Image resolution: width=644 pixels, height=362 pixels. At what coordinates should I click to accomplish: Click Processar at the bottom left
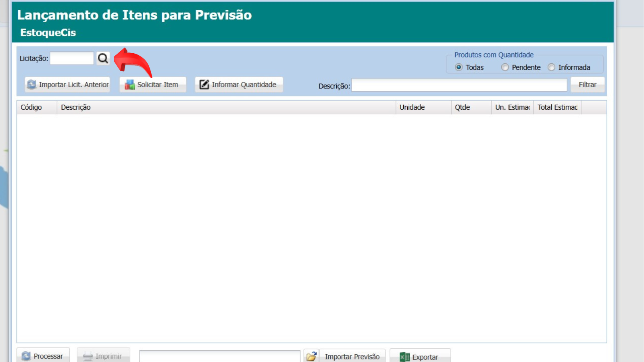pyautogui.click(x=43, y=356)
